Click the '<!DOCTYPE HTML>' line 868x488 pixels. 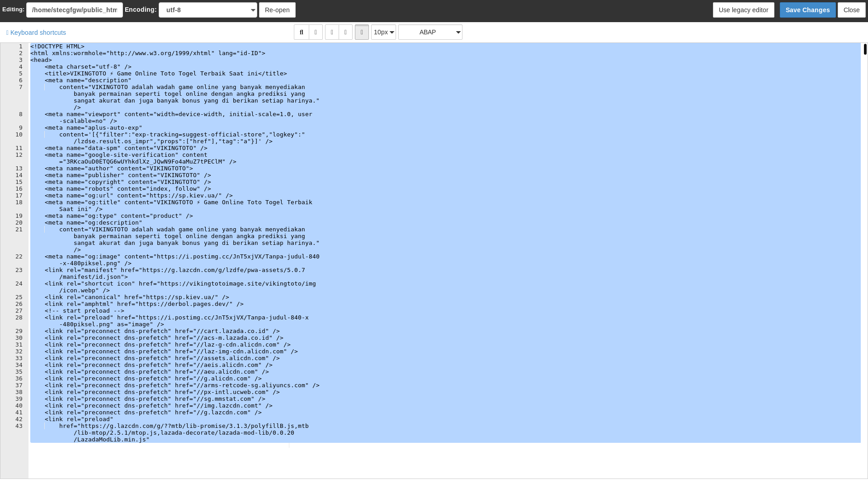57,47
